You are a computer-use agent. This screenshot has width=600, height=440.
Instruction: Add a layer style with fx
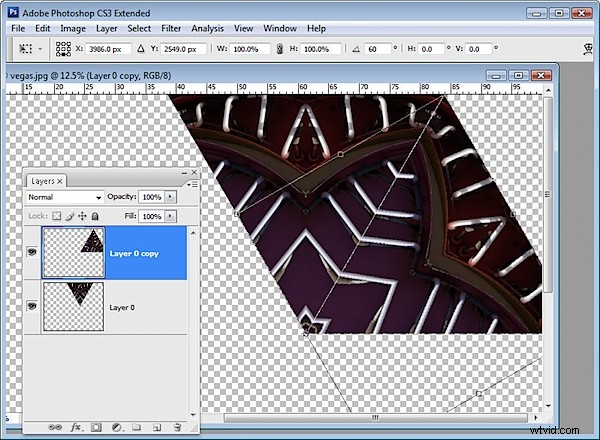[75, 427]
